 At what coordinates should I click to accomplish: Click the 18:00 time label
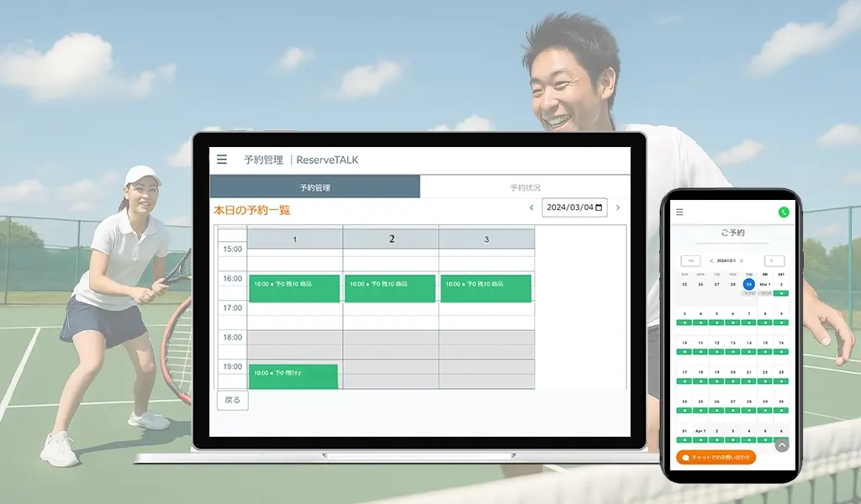(x=232, y=338)
